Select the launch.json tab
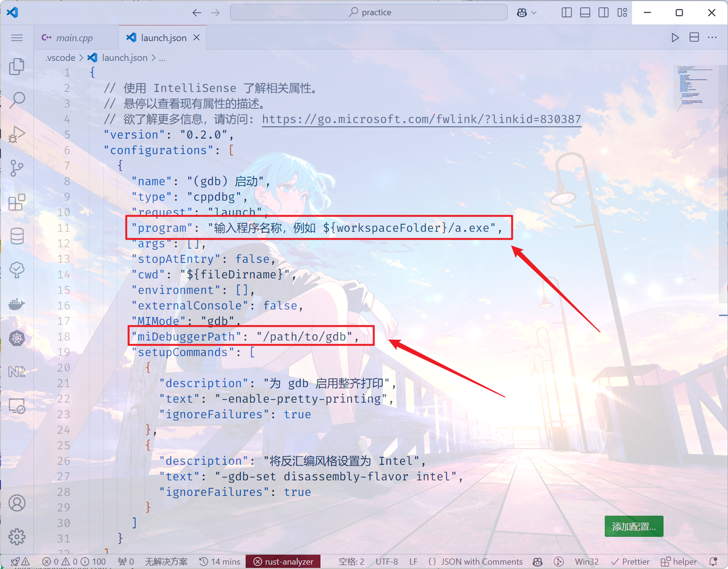The width and height of the screenshot is (728, 569). pyautogui.click(x=163, y=38)
